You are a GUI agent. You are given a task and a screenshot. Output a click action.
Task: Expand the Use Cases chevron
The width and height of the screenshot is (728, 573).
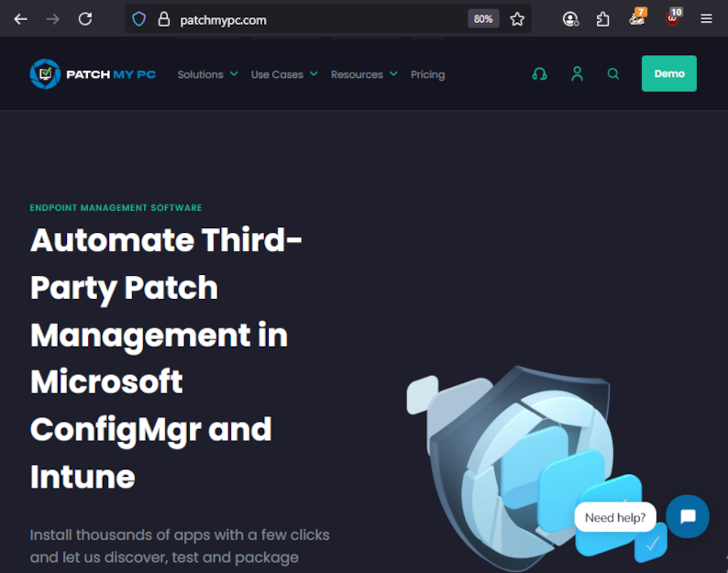coord(314,74)
